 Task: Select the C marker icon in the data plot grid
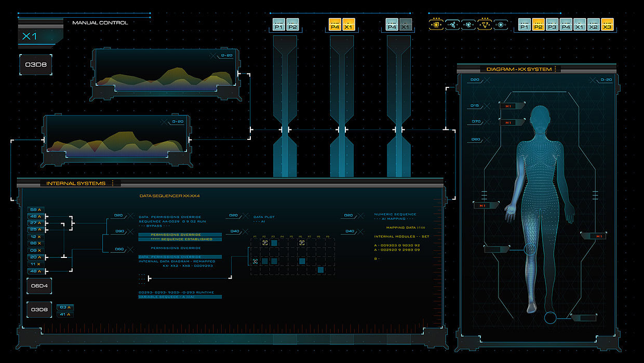tap(256, 261)
